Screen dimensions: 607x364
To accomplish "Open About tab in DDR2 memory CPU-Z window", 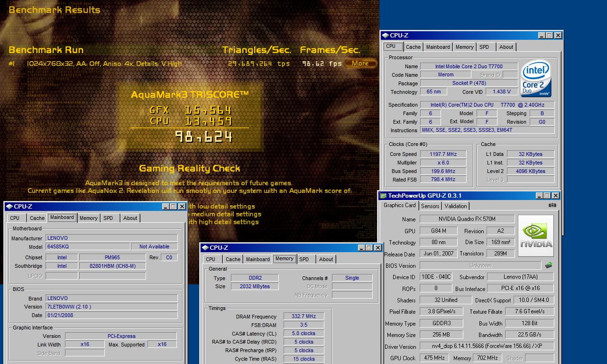I will click(326, 259).
